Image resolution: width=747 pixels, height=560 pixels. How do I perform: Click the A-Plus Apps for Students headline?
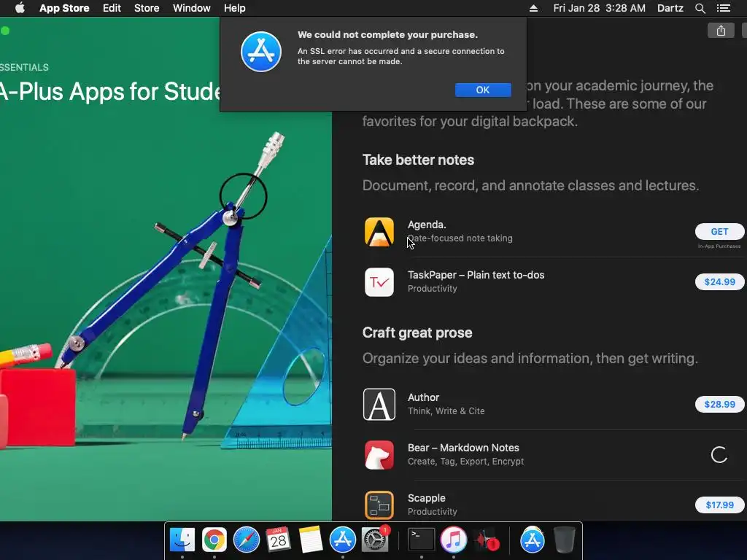tap(110, 91)
